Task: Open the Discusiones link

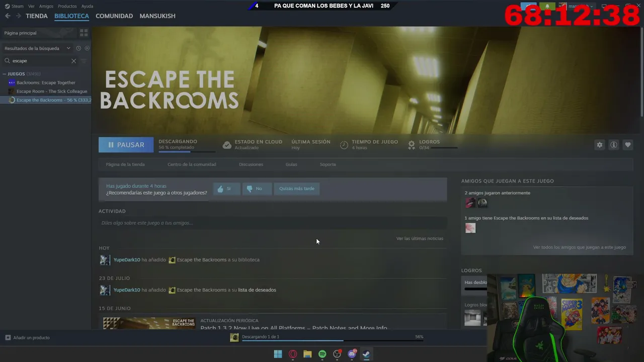Action: (x=251, y=164)
